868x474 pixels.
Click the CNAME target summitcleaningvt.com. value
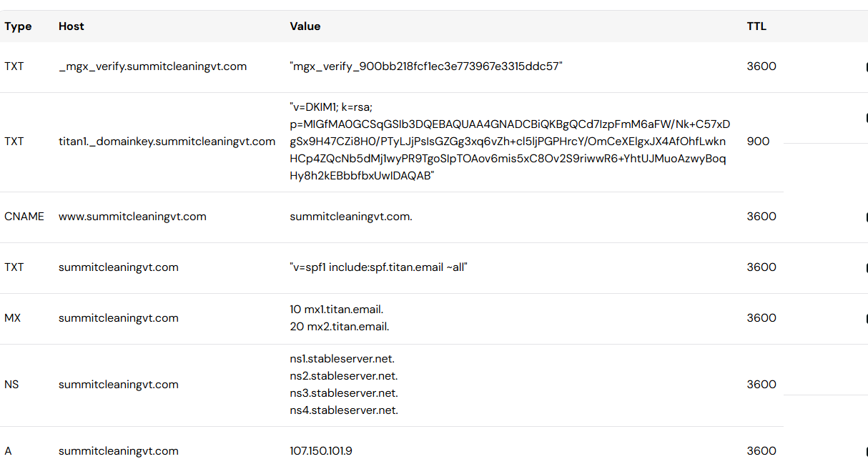click(351, 217)
